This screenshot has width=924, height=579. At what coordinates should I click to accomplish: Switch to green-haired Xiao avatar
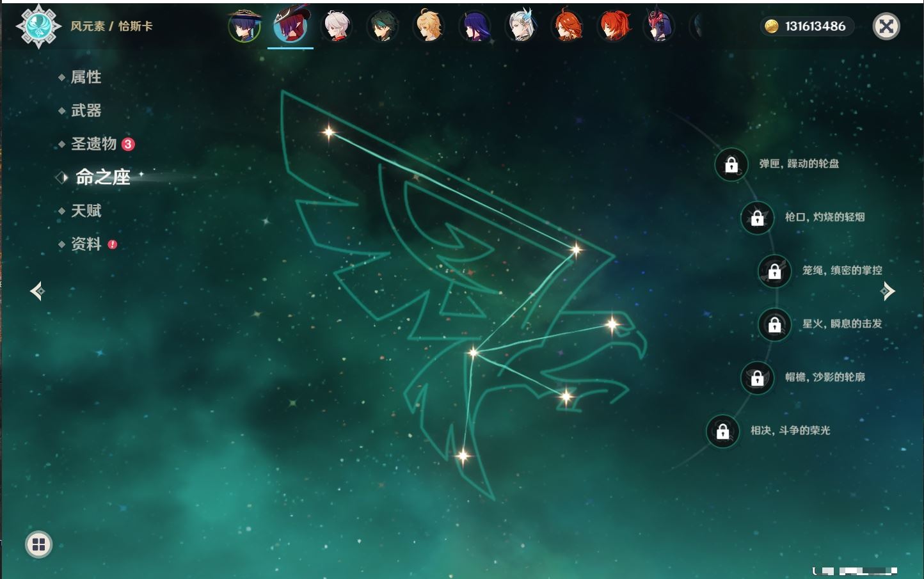pos(383,26)
